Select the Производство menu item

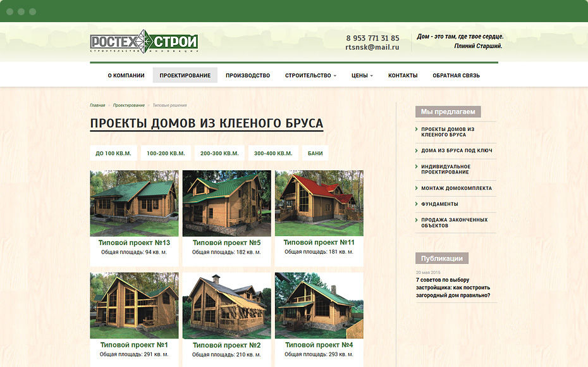click(x=248, y=75)
